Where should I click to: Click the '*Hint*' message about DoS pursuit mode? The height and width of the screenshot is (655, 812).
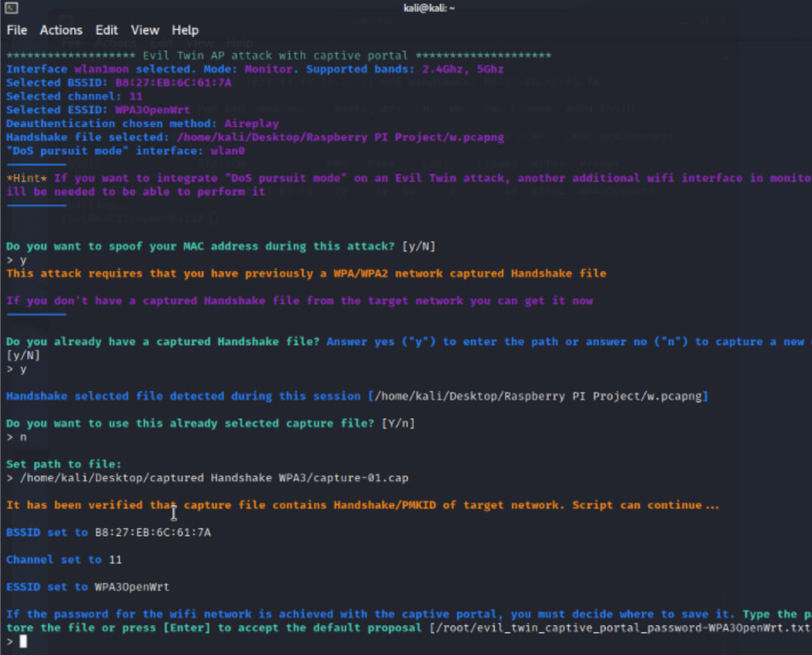coord(409,185)
